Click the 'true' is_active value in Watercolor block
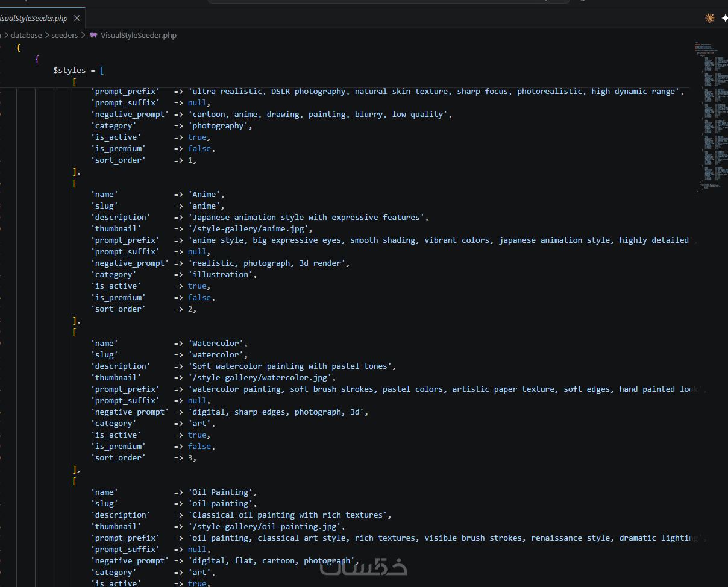Image resolution: width=728 pixels, height=587 pixels. 197,435
